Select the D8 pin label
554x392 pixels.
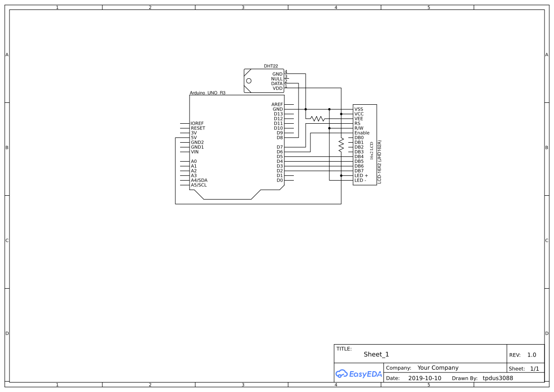click(x=280, y=138)
